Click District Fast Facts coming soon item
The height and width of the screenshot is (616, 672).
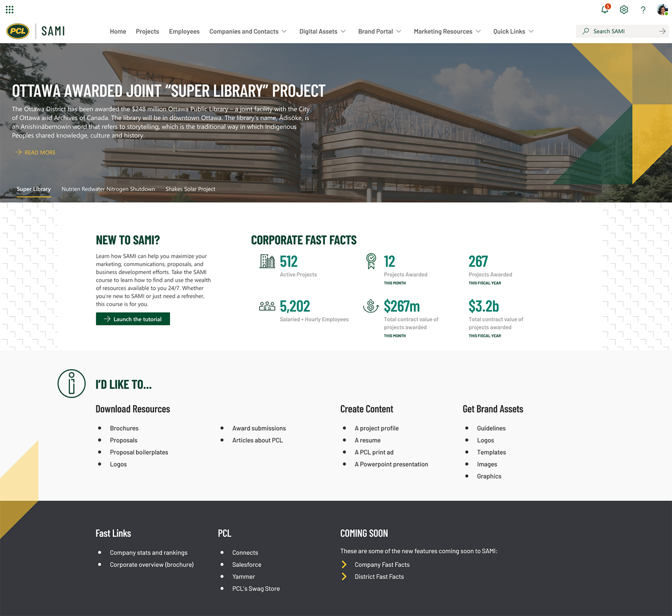point(379,577)
